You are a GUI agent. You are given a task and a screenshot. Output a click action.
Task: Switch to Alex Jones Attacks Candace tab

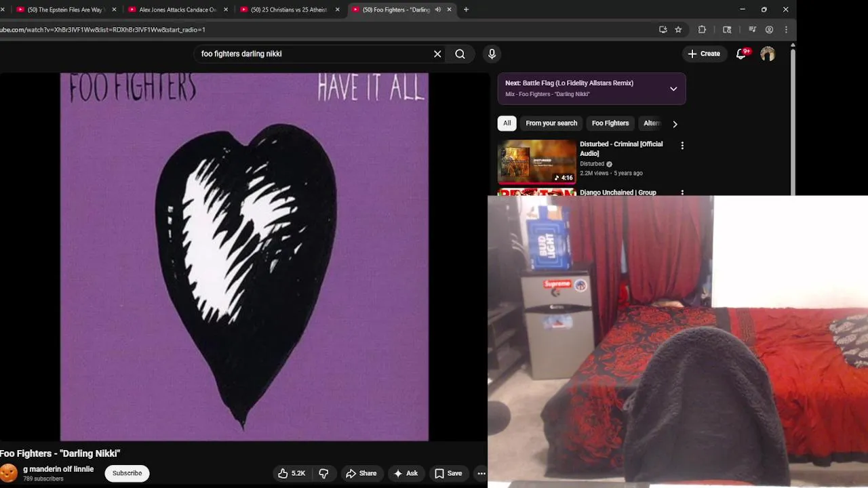177,9
